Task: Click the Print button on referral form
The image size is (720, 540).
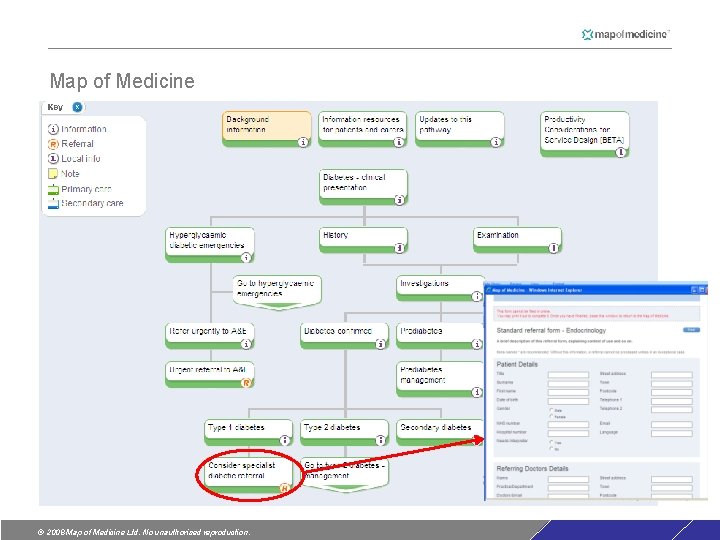Action: point(691,330)
